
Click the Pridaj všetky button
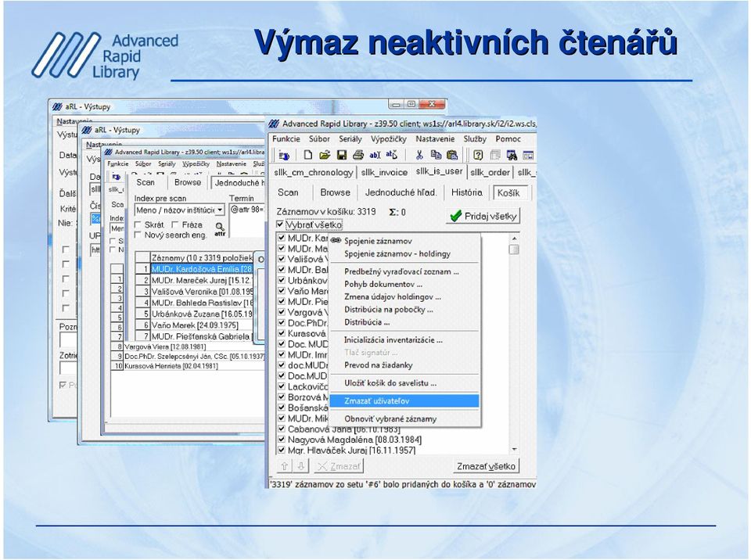pos(483,216)
